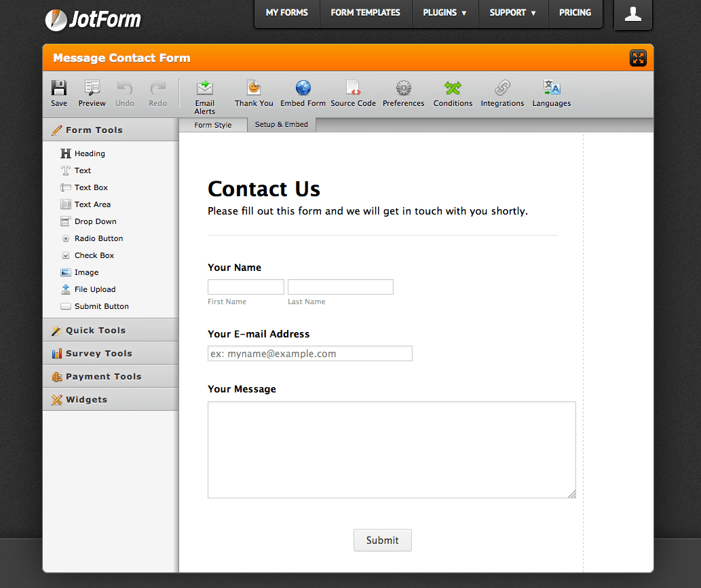
Task: Click the Save floppy disk icon
Action: tap(59, 88)
